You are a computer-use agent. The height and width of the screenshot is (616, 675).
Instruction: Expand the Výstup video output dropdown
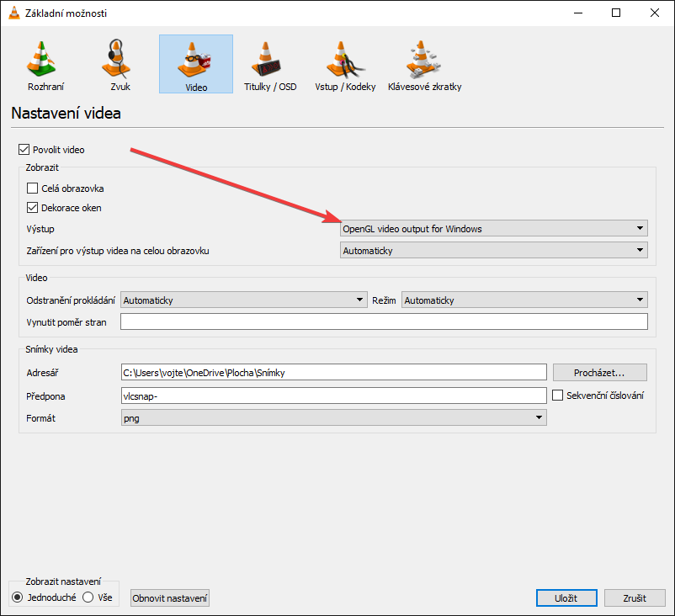(x=493, y=228)
